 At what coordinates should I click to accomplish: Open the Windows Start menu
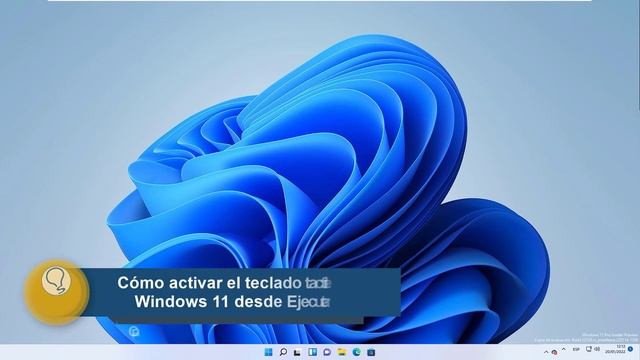click(268, 352)
